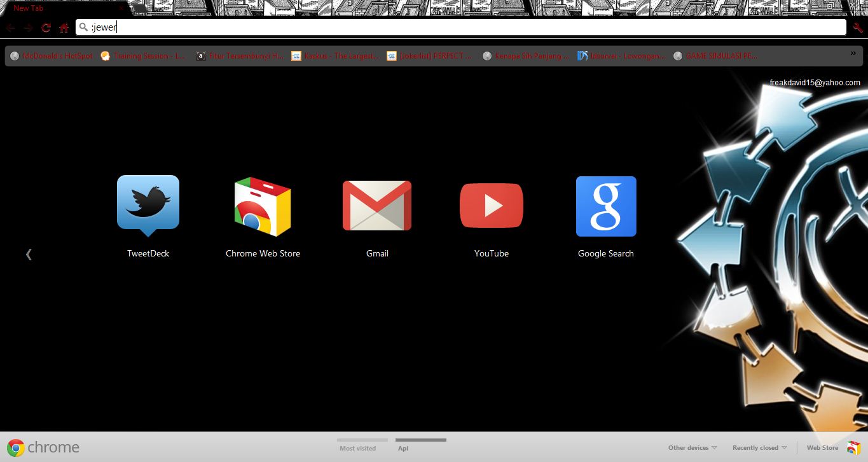Click the freakdavid15@yahoo.com account text

coord(815,83)
